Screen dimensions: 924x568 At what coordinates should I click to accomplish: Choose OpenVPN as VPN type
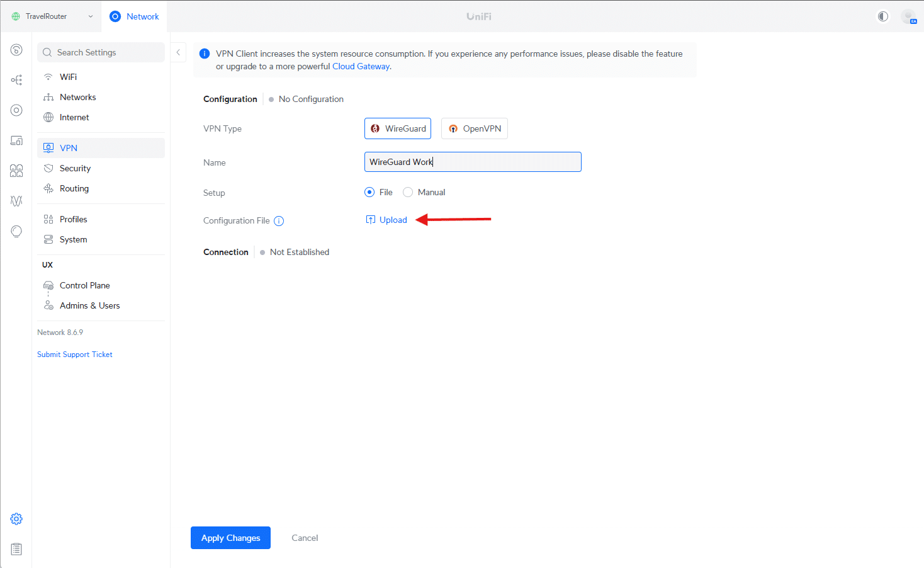[475, 128]
